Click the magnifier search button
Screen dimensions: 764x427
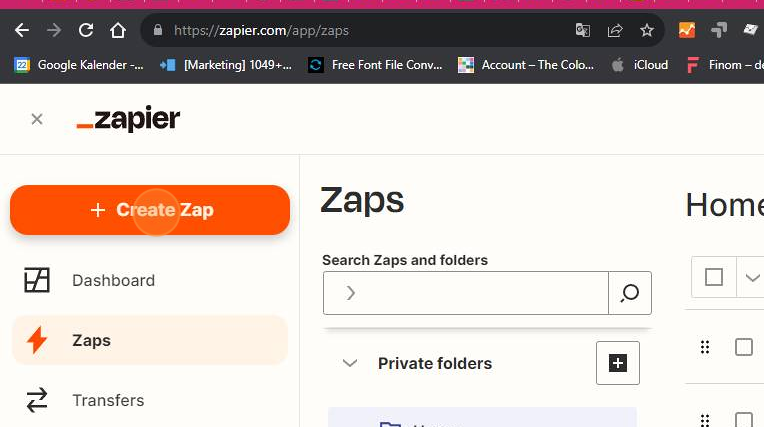(630, 293)
